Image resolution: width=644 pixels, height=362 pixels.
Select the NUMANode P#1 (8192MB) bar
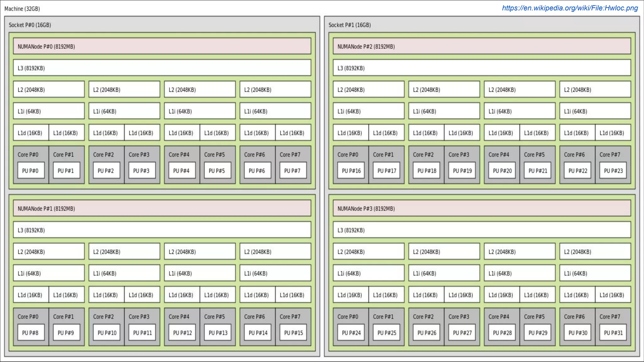tap(162, 209)
